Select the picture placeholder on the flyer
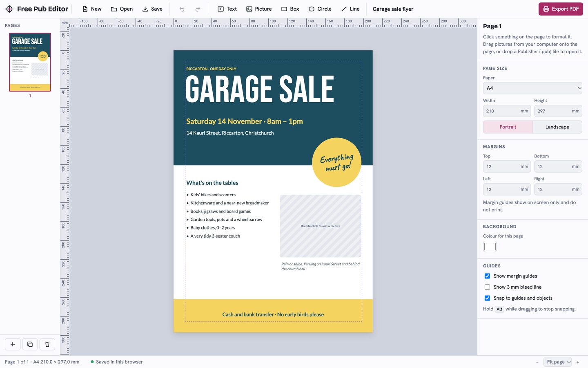Viewport: 588px width, 368px height. pyautogui.click(x=321, y=226)
